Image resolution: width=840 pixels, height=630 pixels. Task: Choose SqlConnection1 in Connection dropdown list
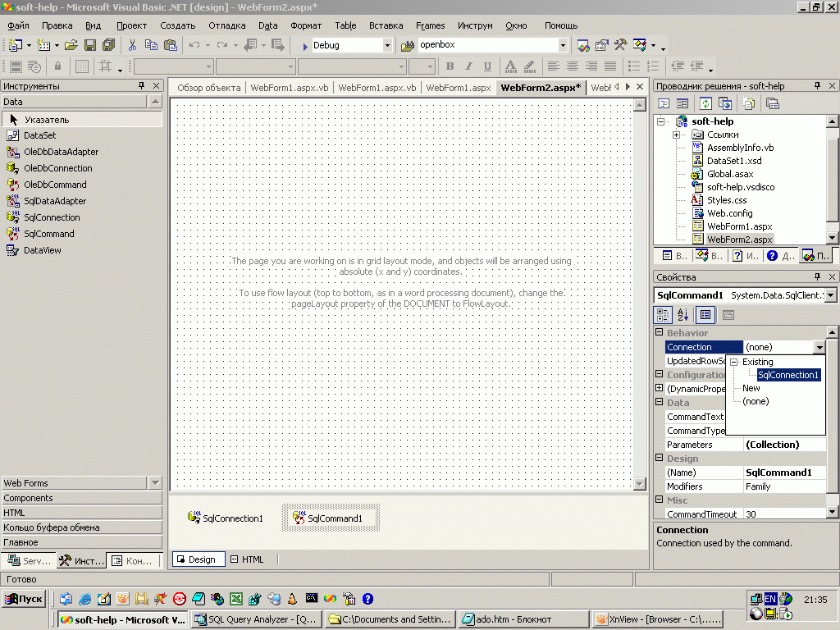click(x=788, y=375)
